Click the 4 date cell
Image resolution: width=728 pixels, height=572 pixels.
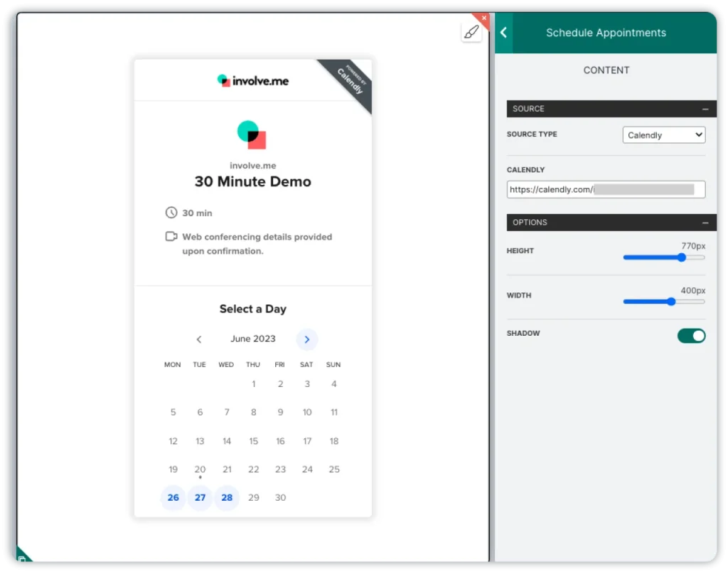(334, 383)
